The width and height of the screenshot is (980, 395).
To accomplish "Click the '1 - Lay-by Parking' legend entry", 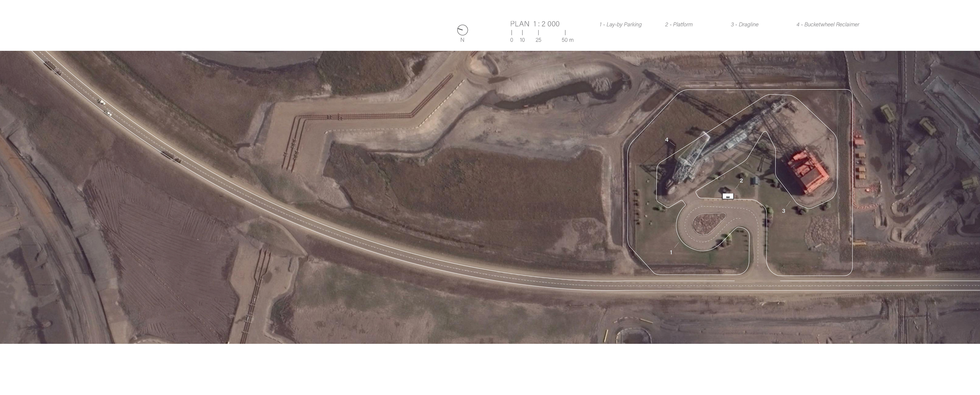I will tap(620, 24).
